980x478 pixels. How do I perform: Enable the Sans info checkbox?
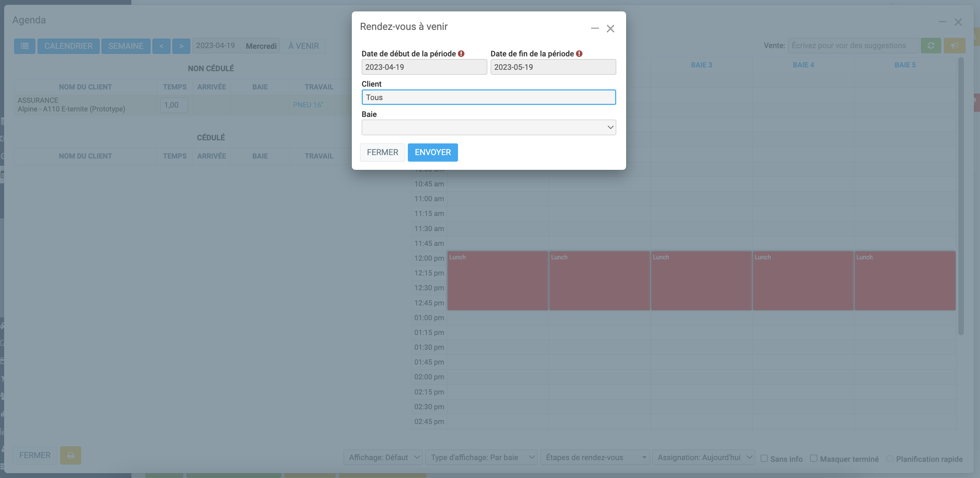point(764,458)
